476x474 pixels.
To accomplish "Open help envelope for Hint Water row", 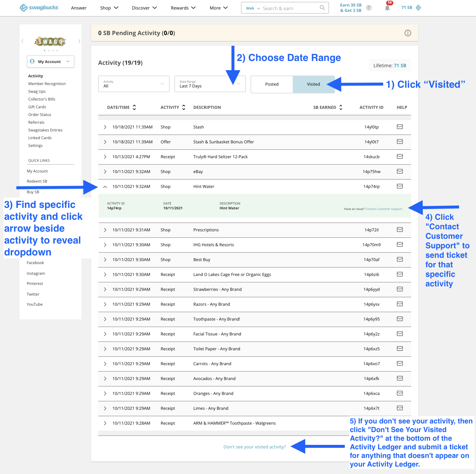I will 400,186.
